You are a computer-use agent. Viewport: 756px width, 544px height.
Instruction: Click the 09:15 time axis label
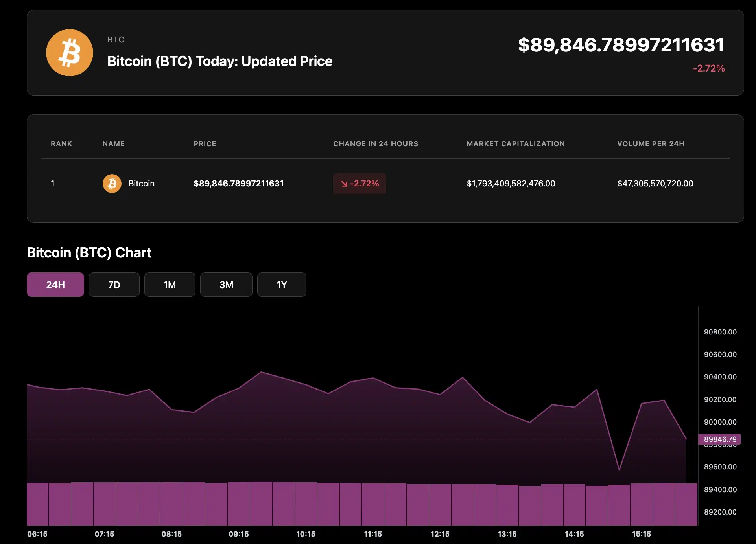coord(239,534)
